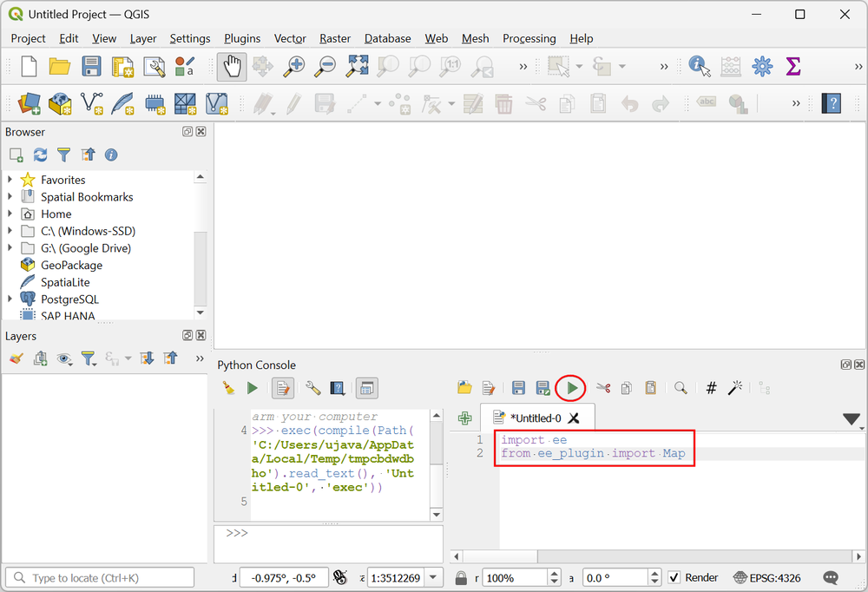Screen dimensions: 868x592
Task: Switch to the *Untitled-0 editor tab
Action: (536, 418)
